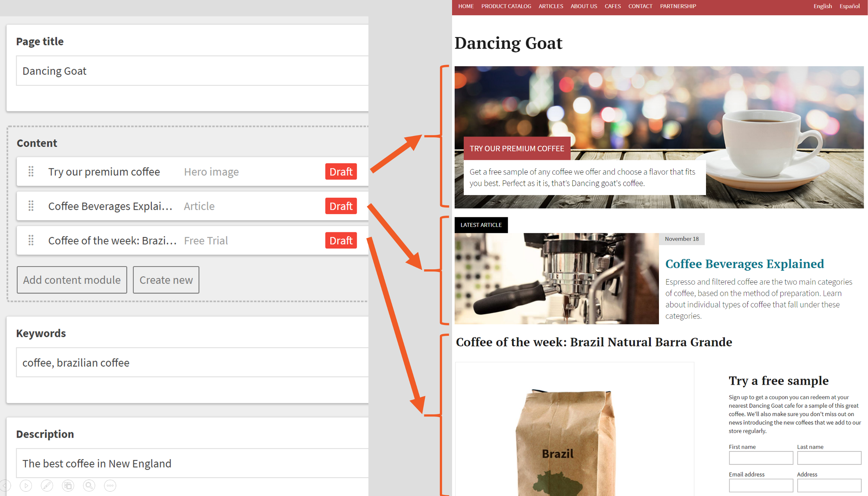Viewport: 868px width, 496px height.
Task: Switch site language to Español
Action: coord(849,6)
